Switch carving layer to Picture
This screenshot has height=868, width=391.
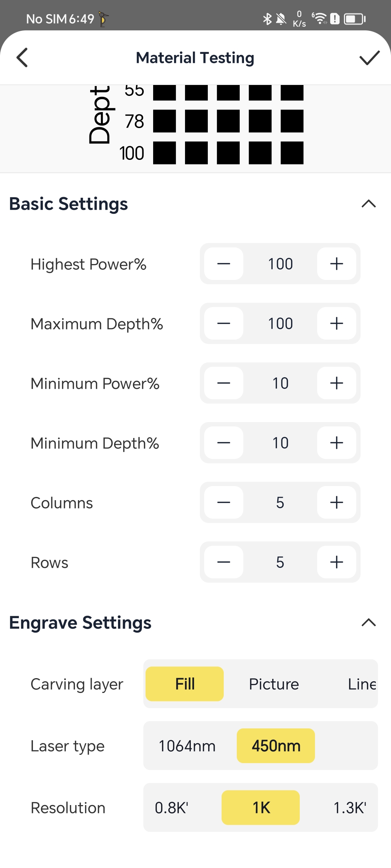(x=274, y=684)
